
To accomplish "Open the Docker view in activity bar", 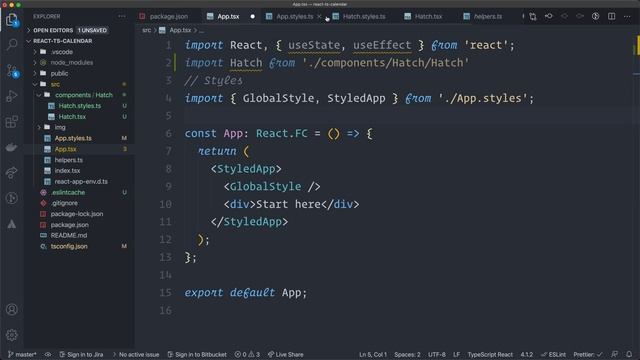I will click(x=11, y=147).
